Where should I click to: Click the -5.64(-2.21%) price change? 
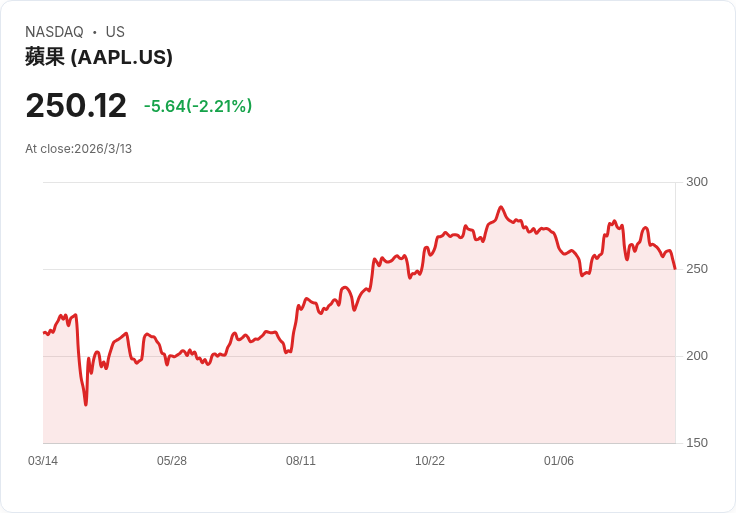(x=198, y=106)
